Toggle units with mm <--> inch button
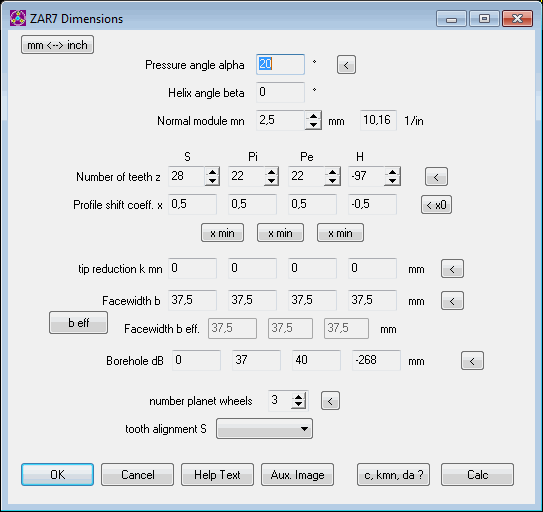543x512 pixels. 57,45
